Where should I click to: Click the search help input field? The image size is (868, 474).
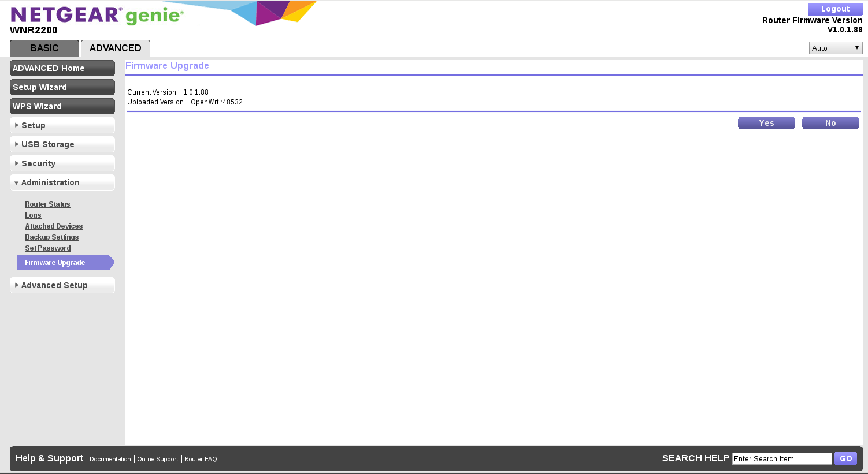[x=781, y=459]
